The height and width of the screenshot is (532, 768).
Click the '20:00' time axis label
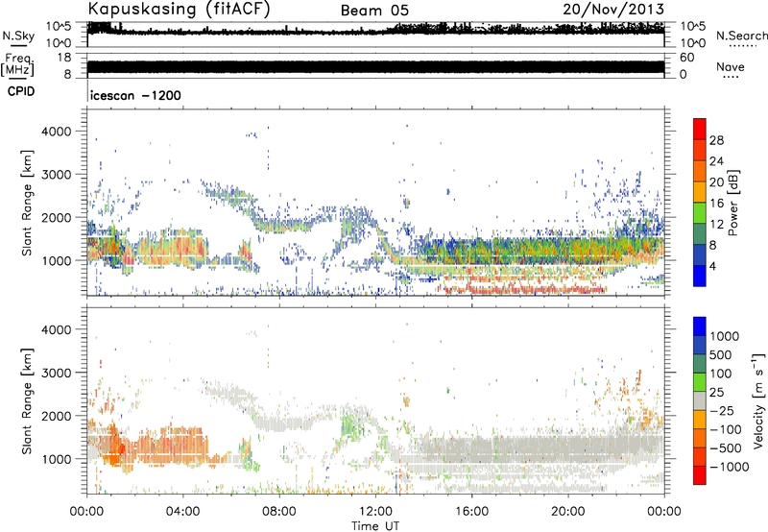pos(568,512)
